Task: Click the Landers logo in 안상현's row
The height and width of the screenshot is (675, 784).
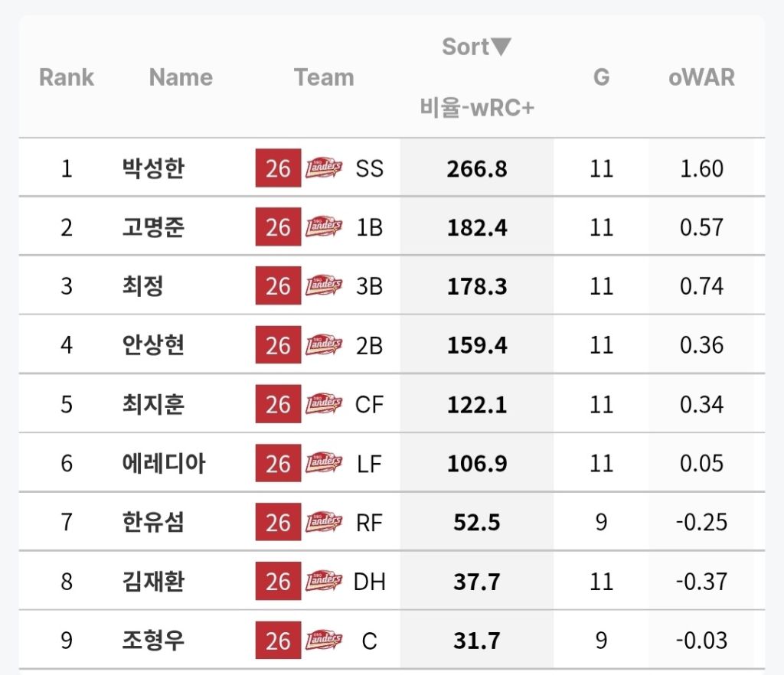Action: coord(324,345)
